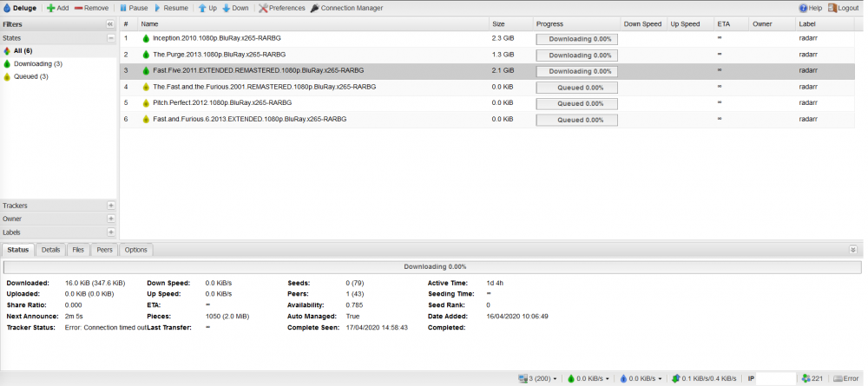Image resolution: width=868 pixels, height=386 pixels.
Task: Click the radarr label of Inception row
Action: [x=808, y=39]
